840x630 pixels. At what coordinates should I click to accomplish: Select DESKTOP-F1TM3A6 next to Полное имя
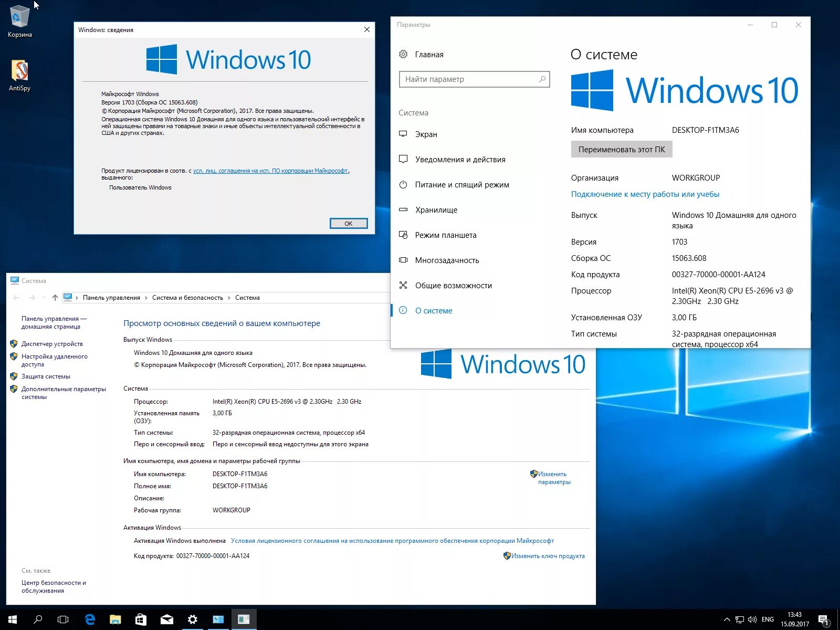tap(240, 486)
